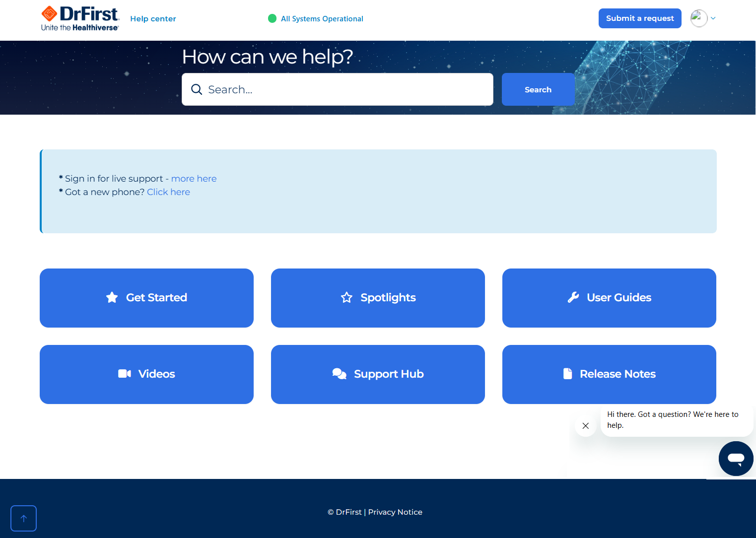This screenshot has width=756, height=538.
Task: Open the User Guides category
Action: [609, 298]
